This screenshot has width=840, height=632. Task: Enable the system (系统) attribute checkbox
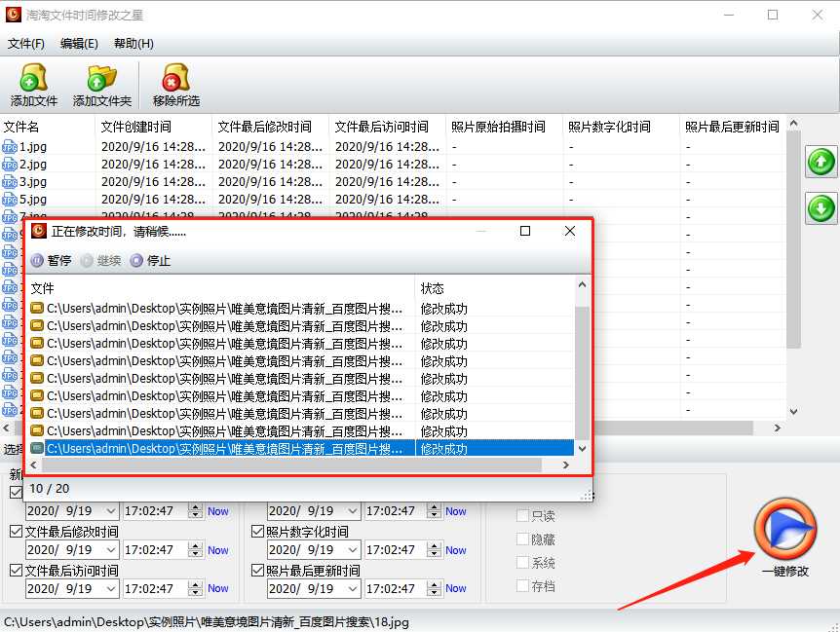click(523, 563)
